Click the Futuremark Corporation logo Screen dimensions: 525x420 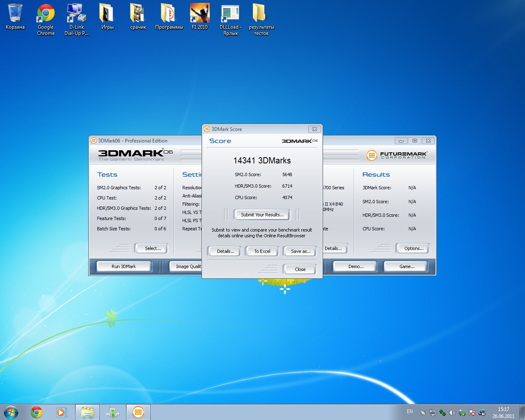click(397, 155)
